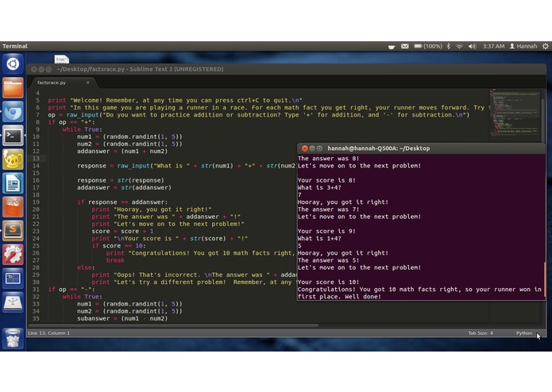Close the factsrace.py tab with its x

[x=87, y=83]
